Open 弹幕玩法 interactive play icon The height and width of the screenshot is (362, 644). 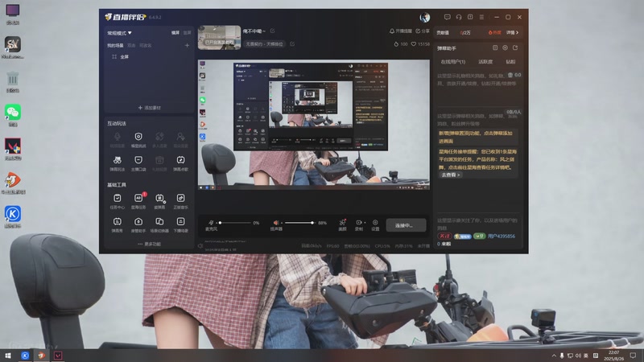(117, 160)
